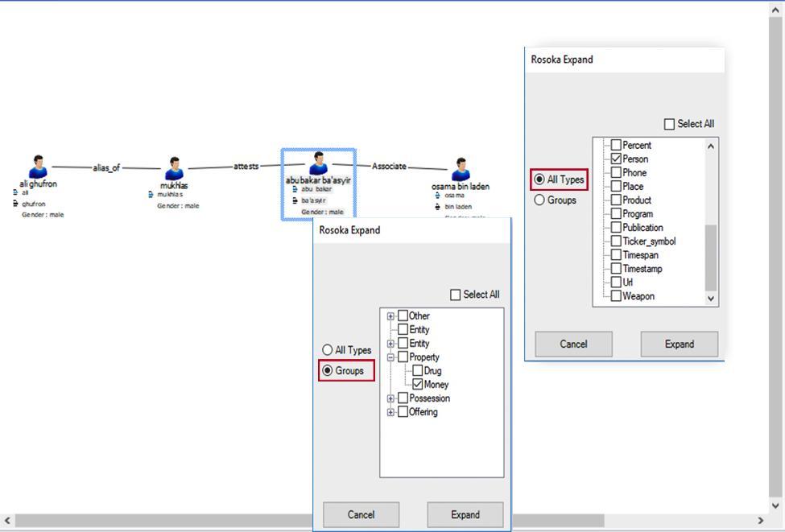Select the Groups radio button in front dialog
This screenshot has height=532, width=785.
328,371
